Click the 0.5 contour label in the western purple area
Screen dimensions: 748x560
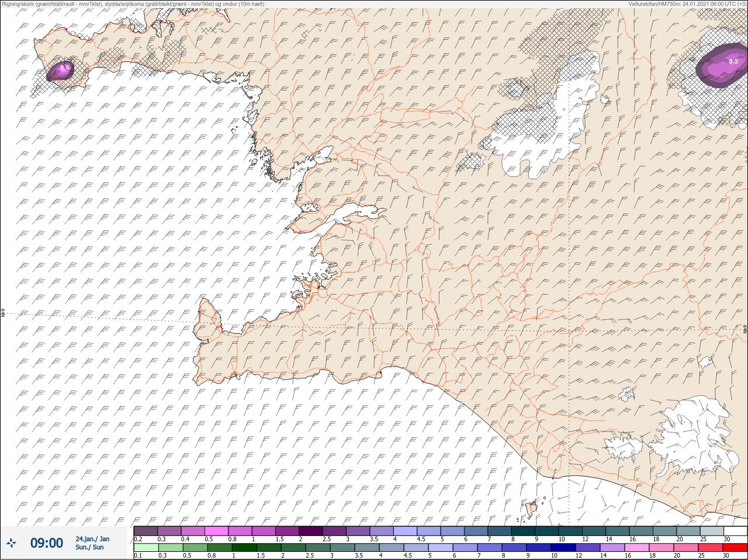tap(64, 68)
